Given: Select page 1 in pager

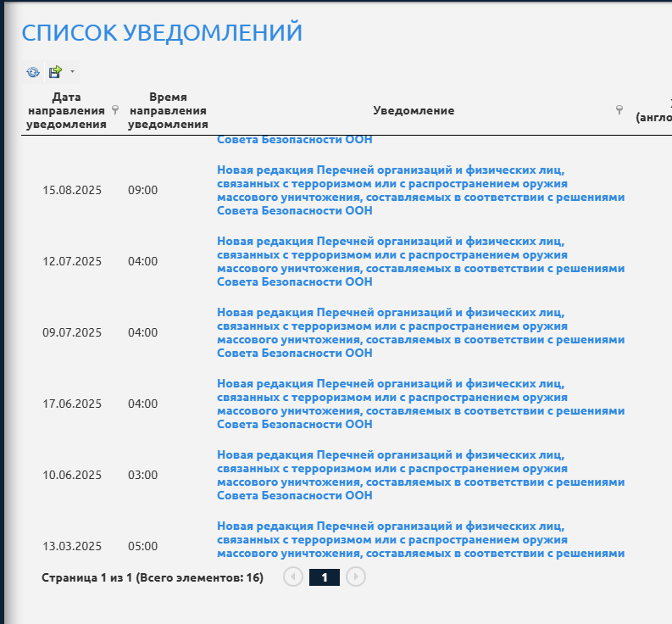Looking at the screenshot, I should [x=325, y=577].
